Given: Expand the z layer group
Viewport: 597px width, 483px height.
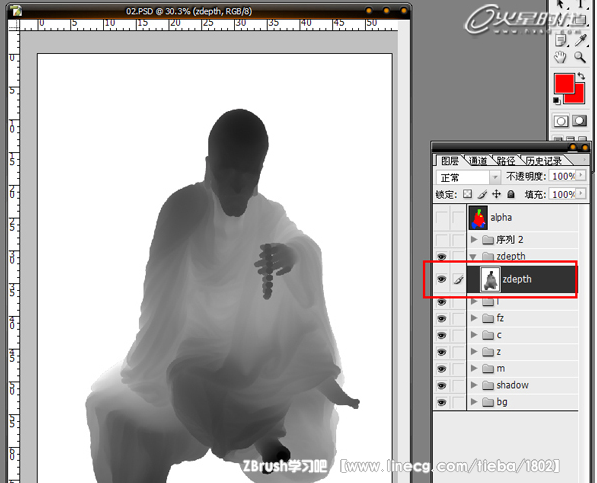Looking at the screenshot, I should (474, 351).
